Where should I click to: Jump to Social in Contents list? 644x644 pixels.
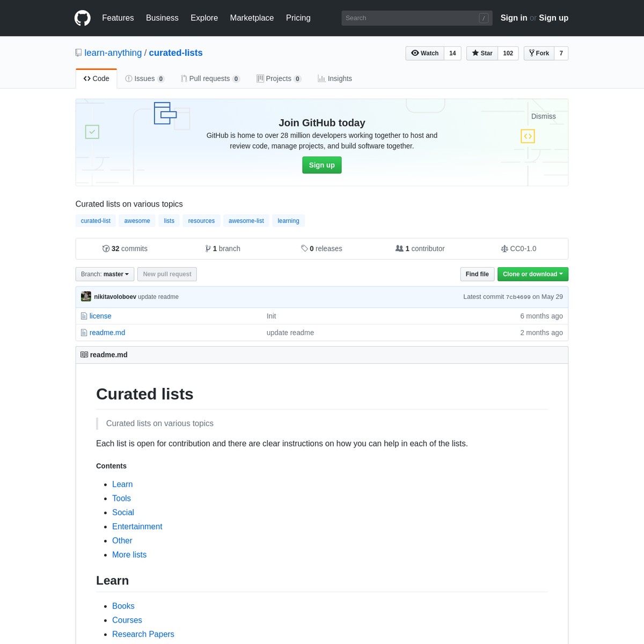pos(123,513)
